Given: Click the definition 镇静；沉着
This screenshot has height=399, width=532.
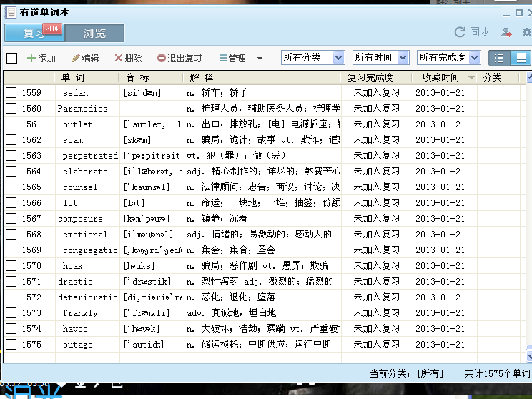Looking at the screenshot, I should [225, 219].
